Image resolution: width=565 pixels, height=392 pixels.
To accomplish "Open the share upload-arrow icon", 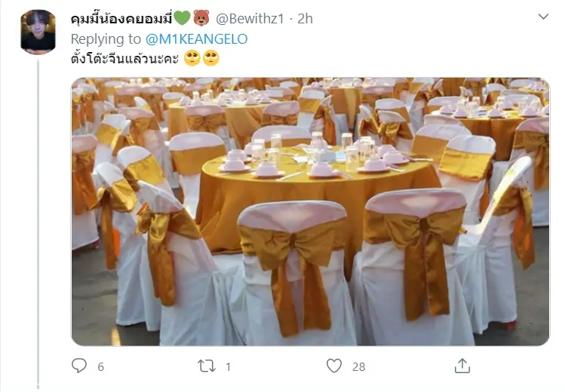I will (x=462, y=366).
